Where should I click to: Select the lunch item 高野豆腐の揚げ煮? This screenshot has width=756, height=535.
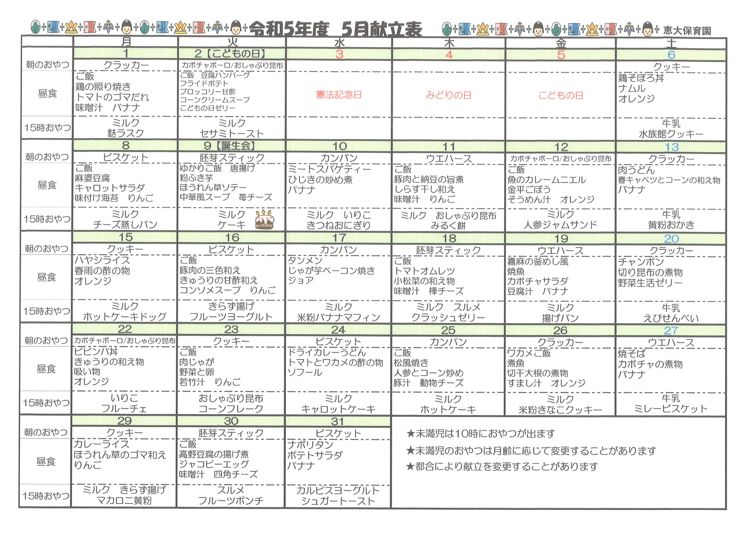[214, 455]
